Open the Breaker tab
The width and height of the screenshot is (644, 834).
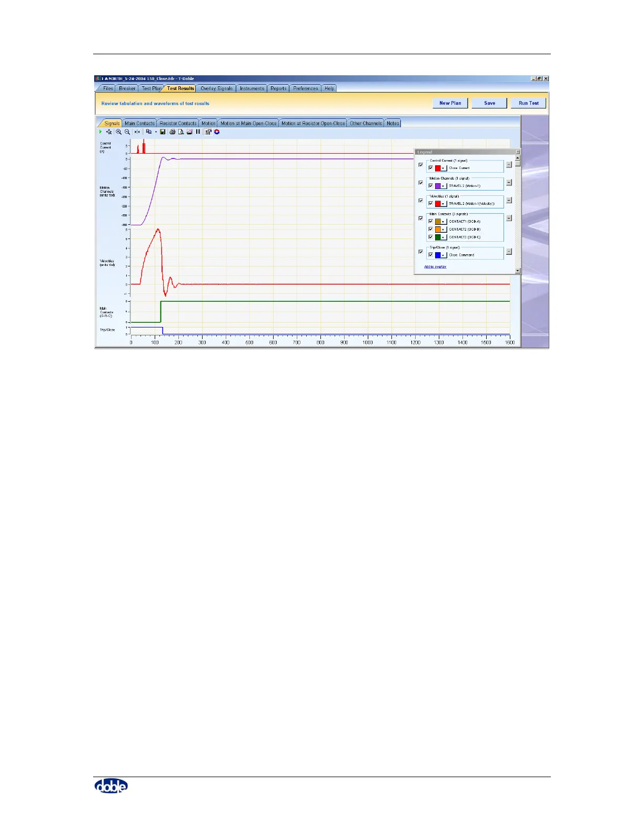127,88
